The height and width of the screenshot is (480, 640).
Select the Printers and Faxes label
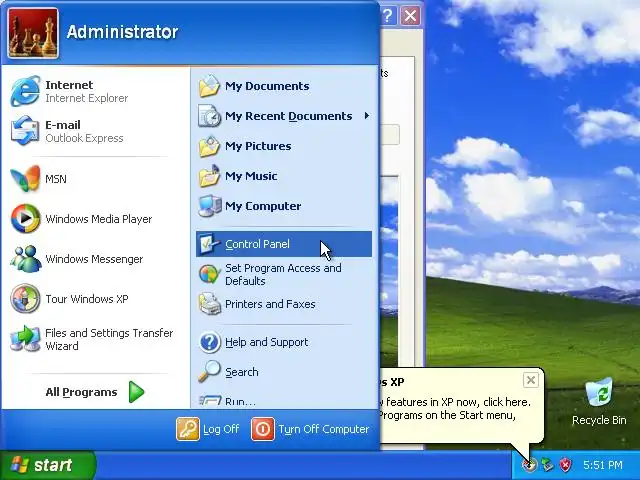pyautogui.click(x=270, y=304)
